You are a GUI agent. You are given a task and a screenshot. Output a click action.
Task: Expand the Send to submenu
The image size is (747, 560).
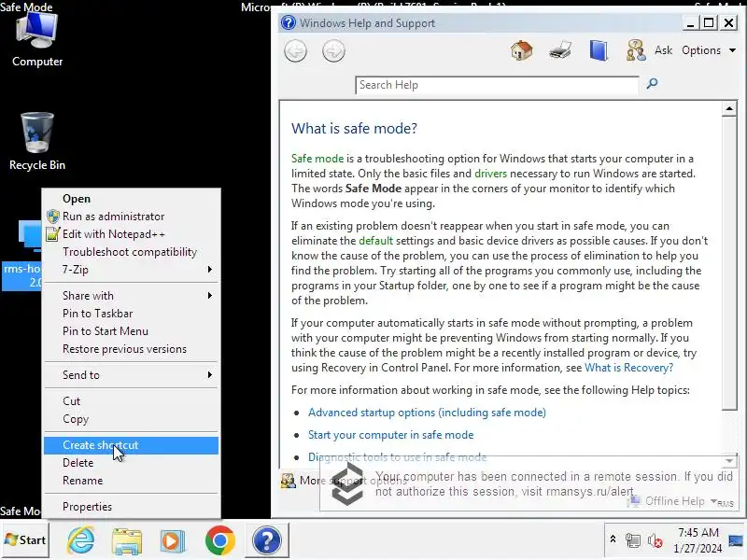[131, 375]
